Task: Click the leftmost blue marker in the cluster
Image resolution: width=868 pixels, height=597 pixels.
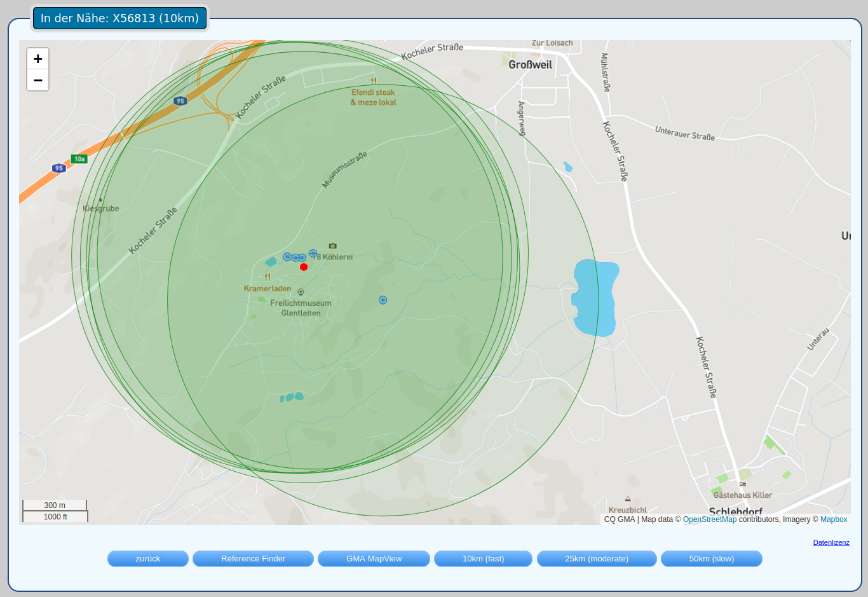Action: pos(287,257)
